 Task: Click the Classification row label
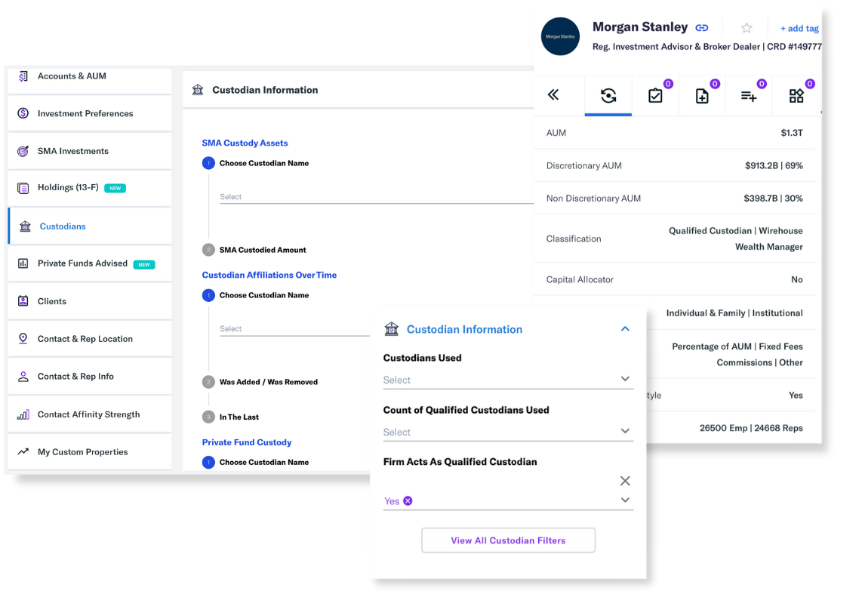(574, 239)
